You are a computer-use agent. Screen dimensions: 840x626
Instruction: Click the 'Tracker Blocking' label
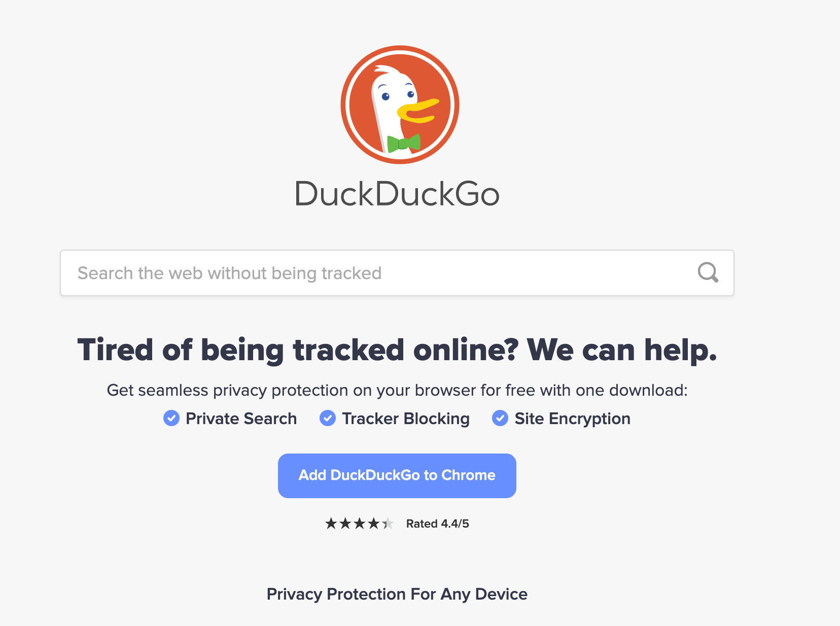click(x=406, y=419)
